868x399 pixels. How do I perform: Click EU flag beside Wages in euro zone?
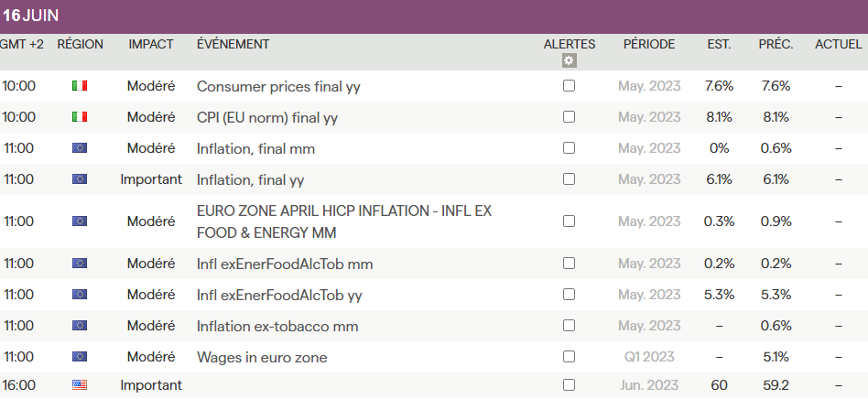(80, 357)
